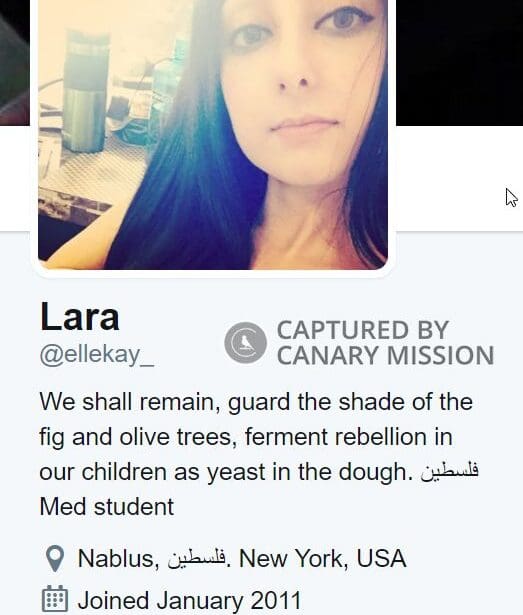Click the Joined January 2011 text

[190, 600]
